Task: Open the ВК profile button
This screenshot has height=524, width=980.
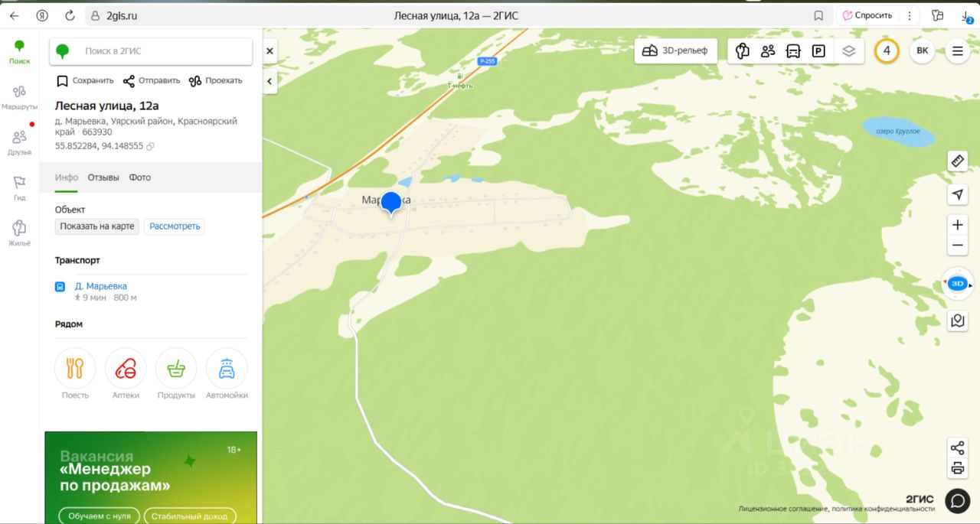Action: [x=922, y=51]
